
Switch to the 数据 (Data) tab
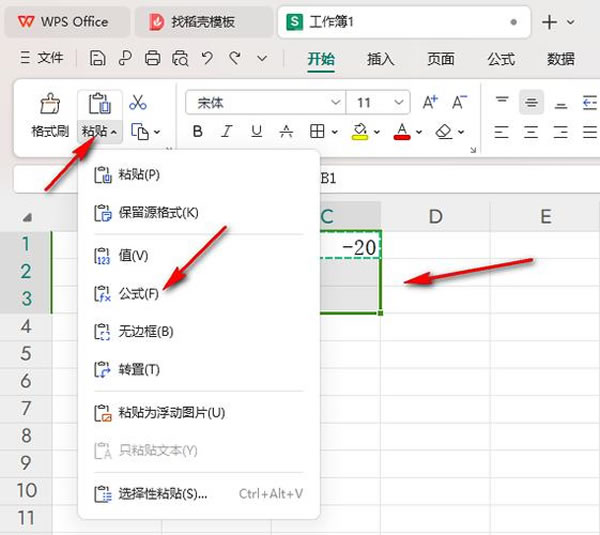click(561, 59)
